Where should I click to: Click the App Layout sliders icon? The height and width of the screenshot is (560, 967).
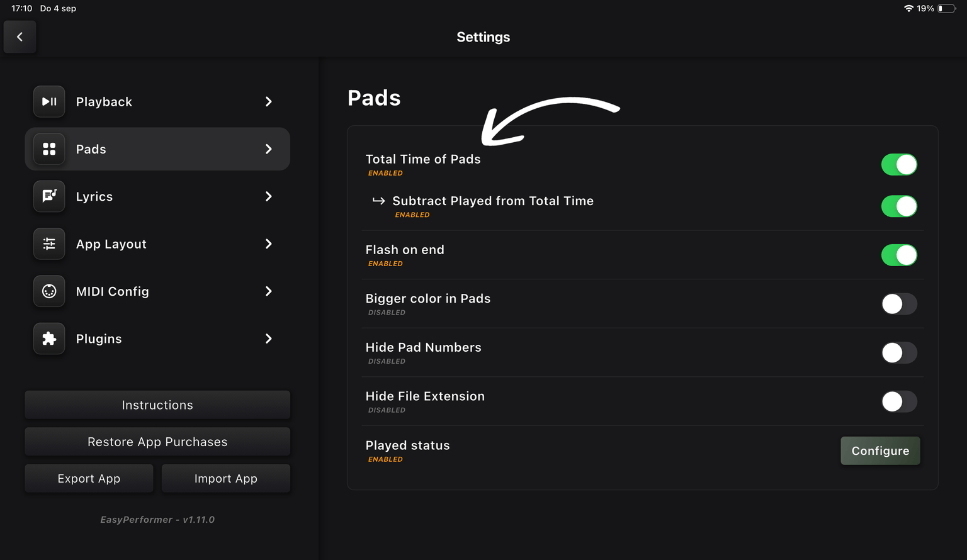click(49, 244)
